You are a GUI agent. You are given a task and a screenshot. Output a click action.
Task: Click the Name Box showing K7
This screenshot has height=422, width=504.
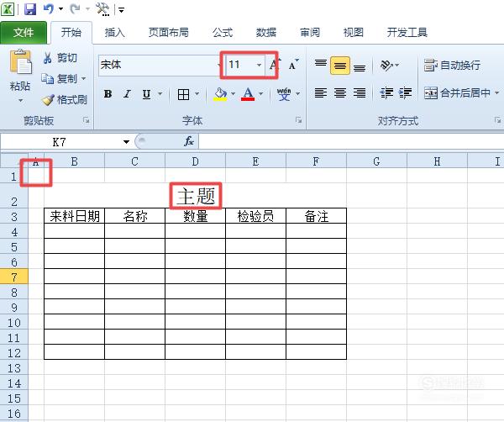(x=60, y=142)
